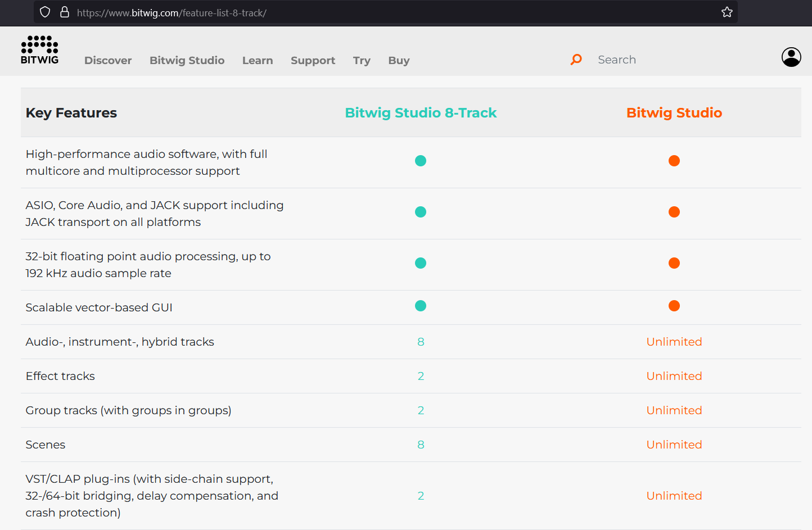Click Unlimited value in Effect tracks row
Screen dimensions: 812x530
(x=674, y=376)
